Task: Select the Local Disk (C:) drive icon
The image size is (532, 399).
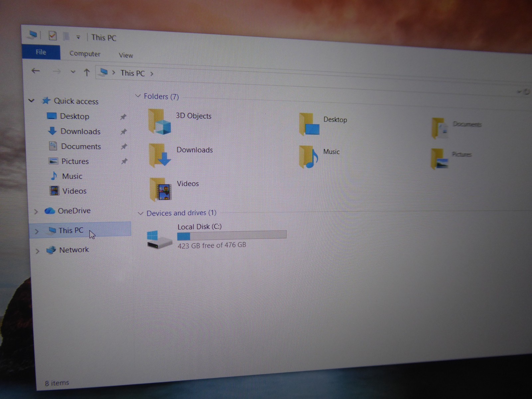Action: (x=159, y=239)
